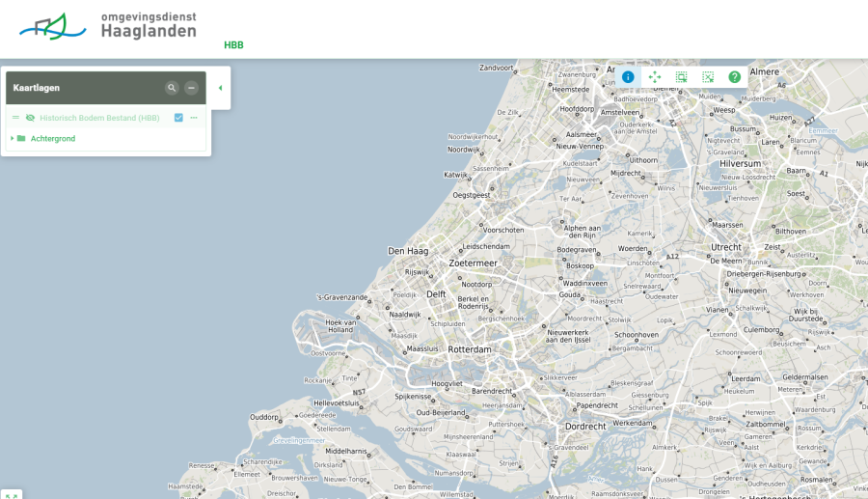Viewport: 868px width, 499px height.
Task: Open help with the question mark icon
Action: [735, 77]
